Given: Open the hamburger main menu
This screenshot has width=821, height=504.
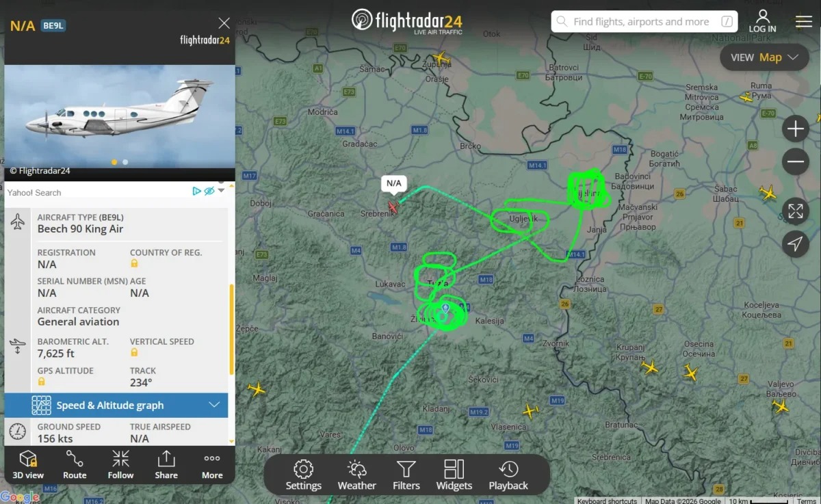Looking at the screenshot, I should pos(804,21).
